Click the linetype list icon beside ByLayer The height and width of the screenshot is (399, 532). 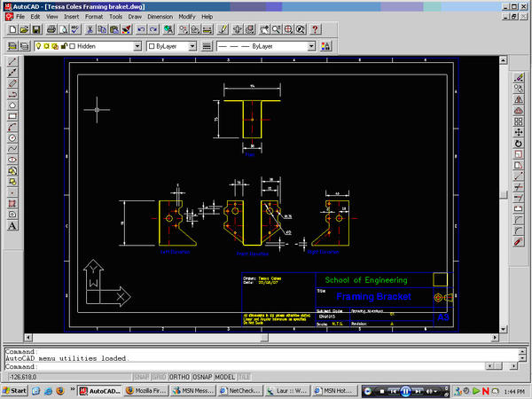coord(207,46)
